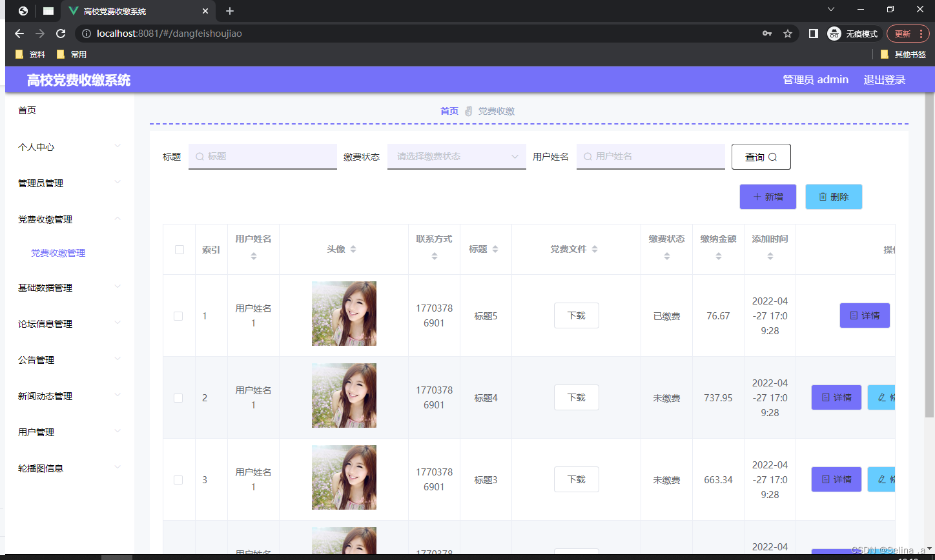Open 详情 for the 标题3 row
This screenshot has height=560, width=935.
pos(836,479)
